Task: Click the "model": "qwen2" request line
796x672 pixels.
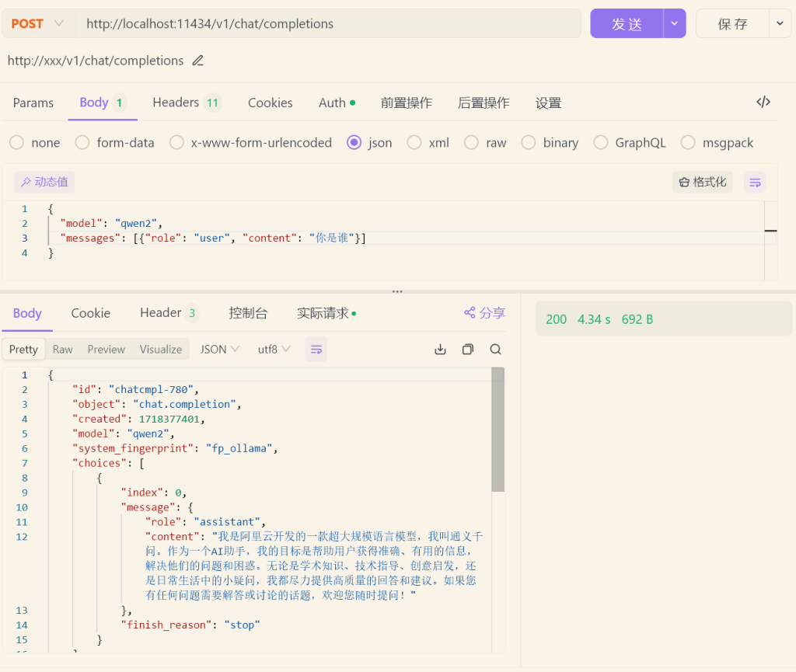Action: tap(110, 223)
